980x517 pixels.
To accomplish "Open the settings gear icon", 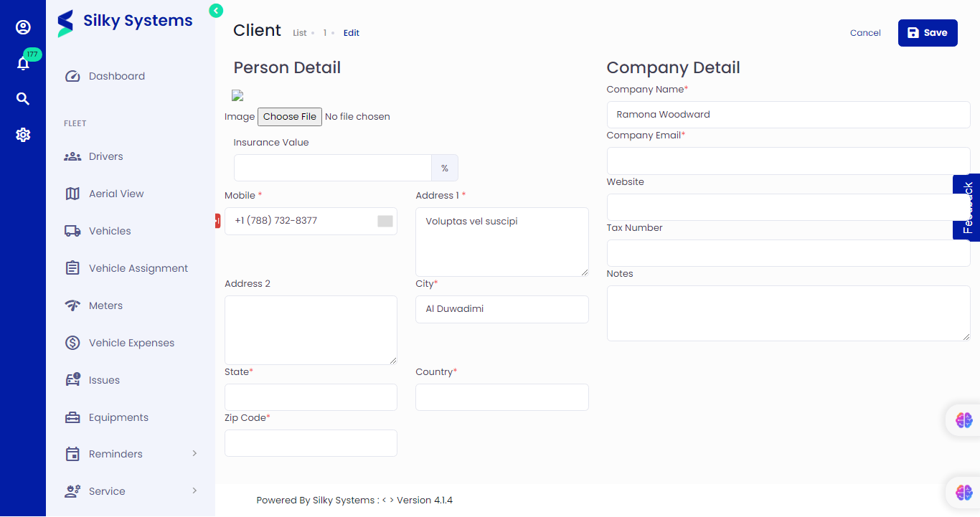I will coord(23,135).
